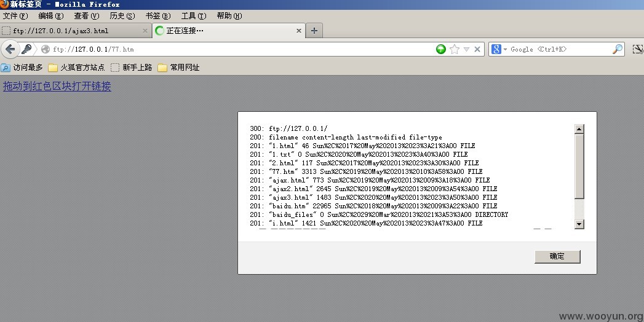Click the dialog scrollbar up arrow
This screenshot has width=644, height=322.
579,129
